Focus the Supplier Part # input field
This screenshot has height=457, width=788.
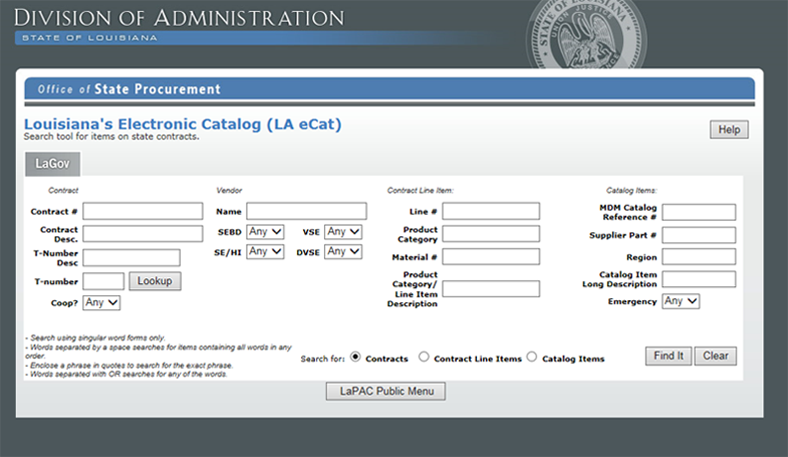699,235
